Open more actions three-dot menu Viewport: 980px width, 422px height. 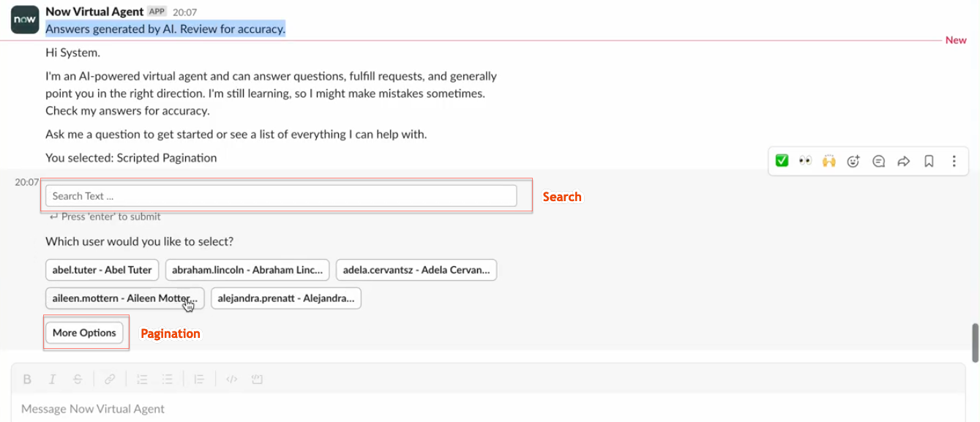954,162
